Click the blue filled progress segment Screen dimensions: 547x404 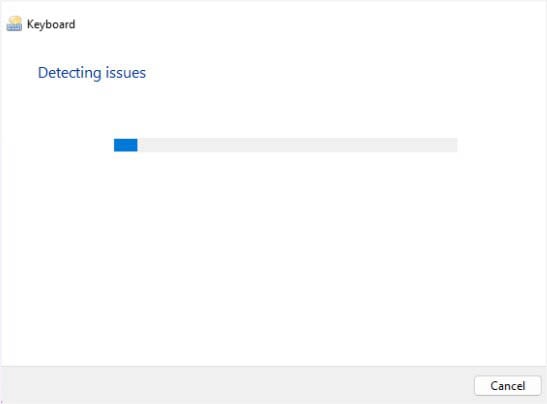click(x=126, y=145)
